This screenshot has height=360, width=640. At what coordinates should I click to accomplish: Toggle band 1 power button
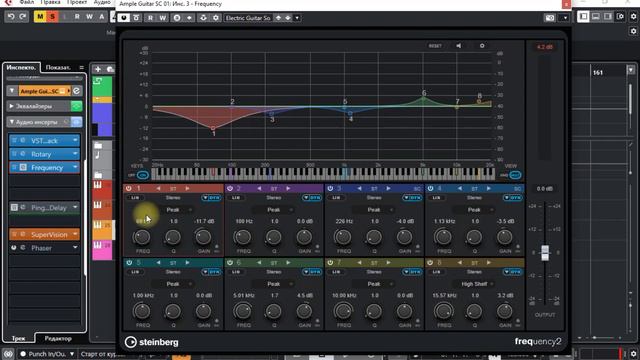[129, 189]
